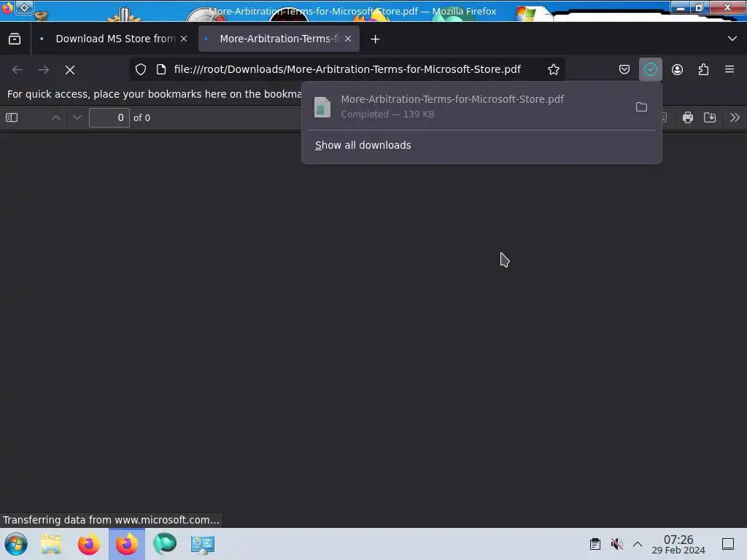Open Firefox View tab overview icon
The width and height of the screenshot is (747, 560).
coord(15,39)
